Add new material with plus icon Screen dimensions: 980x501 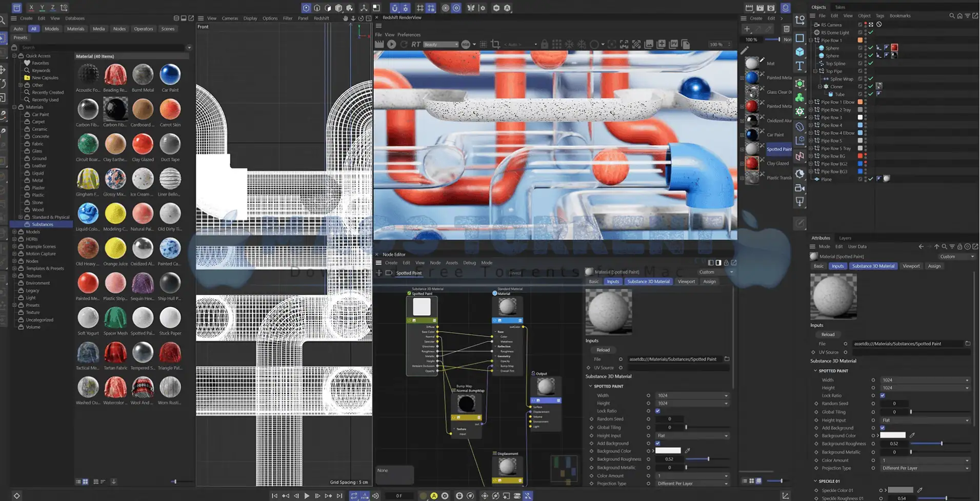click(747, 29)
